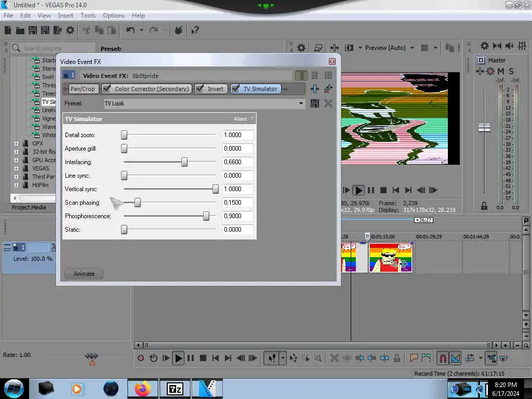
Task: Click the Loop Playback icon
Action: click(153, 358)
